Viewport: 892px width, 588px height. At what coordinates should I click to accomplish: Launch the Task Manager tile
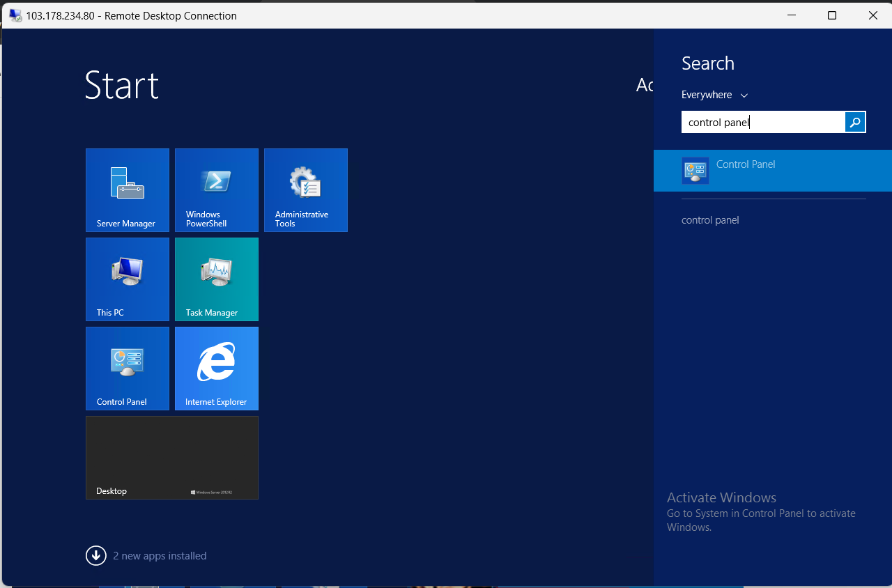217,279
